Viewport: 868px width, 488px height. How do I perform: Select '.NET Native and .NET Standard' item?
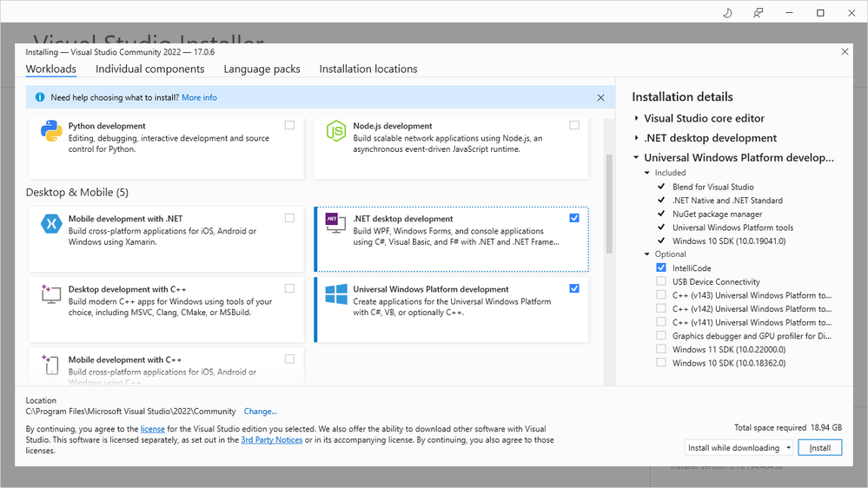(x=727, y=201)
